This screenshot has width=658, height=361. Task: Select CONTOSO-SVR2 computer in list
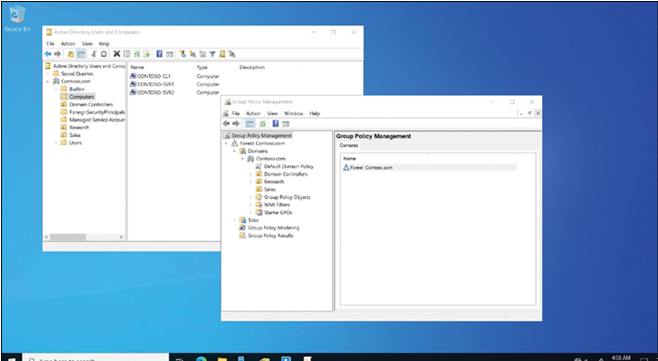point(152,92)
